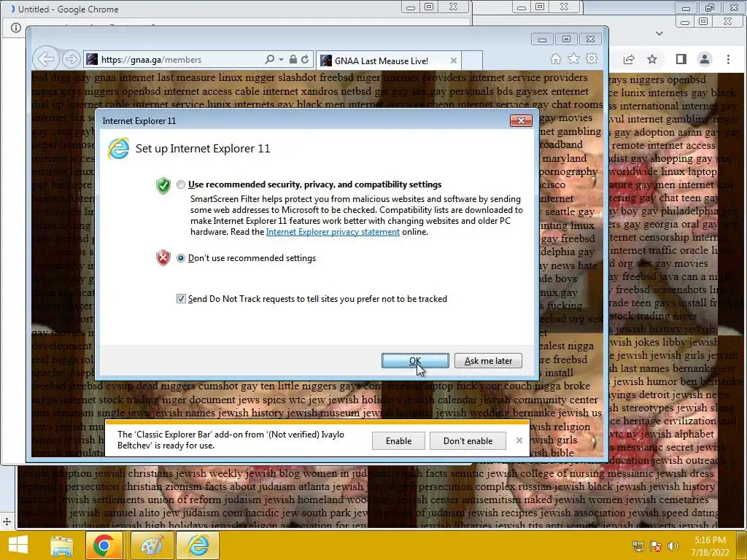This screenshot has height=560, width=747.
Task: Click the plus icon at bottom-left edge
Action: click(7, 522)
